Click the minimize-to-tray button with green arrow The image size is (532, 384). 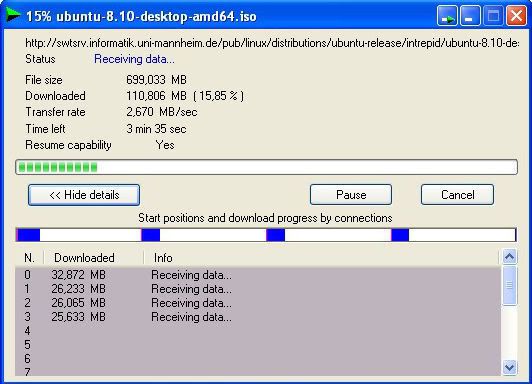point(447,16)
